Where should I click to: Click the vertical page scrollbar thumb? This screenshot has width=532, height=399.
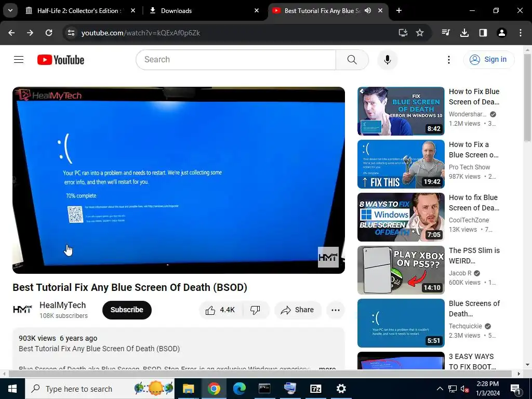click(x=527, y=97)
